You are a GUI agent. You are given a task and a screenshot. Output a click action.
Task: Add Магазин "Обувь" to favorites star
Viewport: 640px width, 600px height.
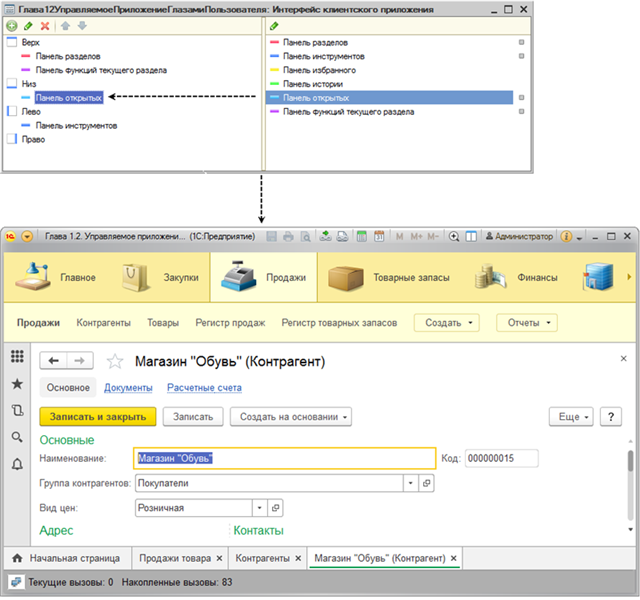(115, 361)
